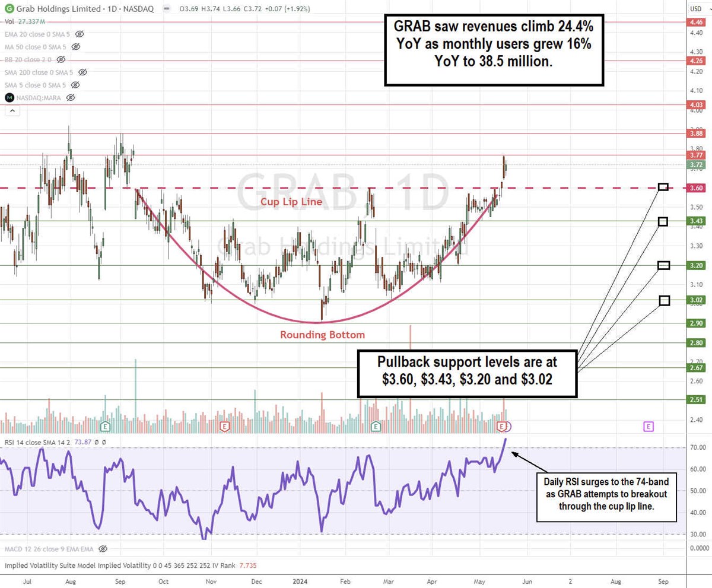Click the MACD 12 26 legend label
This screenshot has height=588, width=712.
[50, 549]
